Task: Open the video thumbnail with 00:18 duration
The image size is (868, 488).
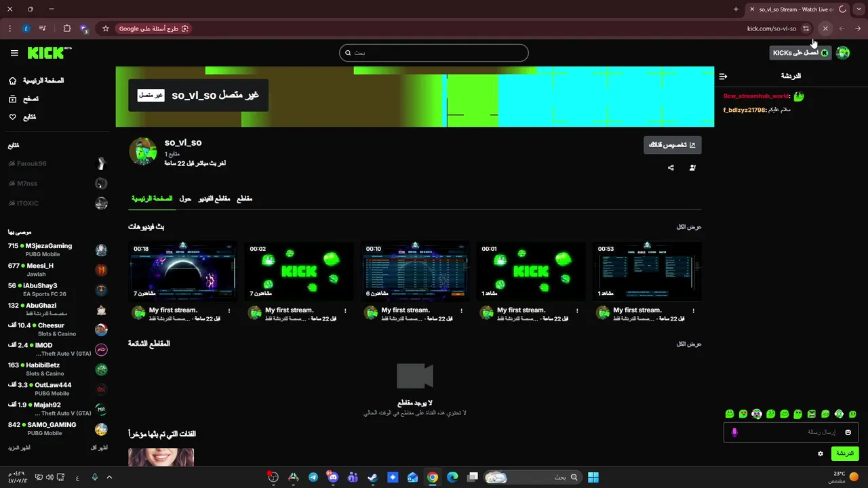Action: click(x=182, y=271)
